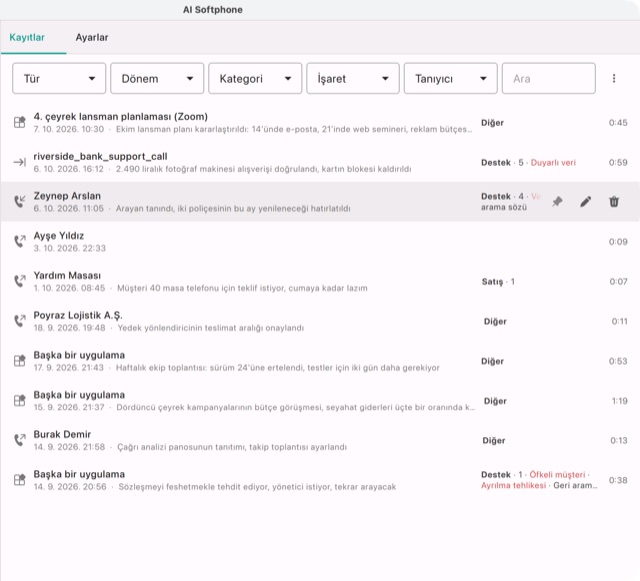
Task: Edit the Zeynep Arslan record with pencil icon
Action: pos(586,202)
